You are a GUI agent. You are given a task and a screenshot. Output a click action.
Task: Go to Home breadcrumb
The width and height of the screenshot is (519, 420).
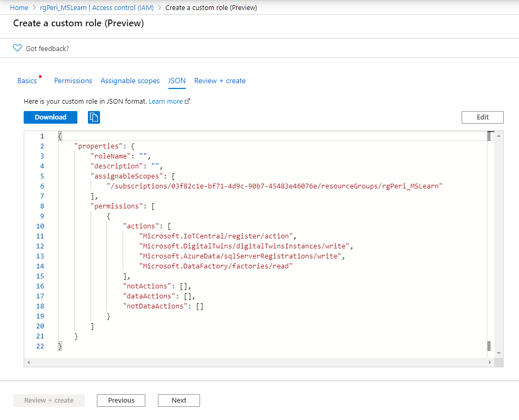[19, 7]
